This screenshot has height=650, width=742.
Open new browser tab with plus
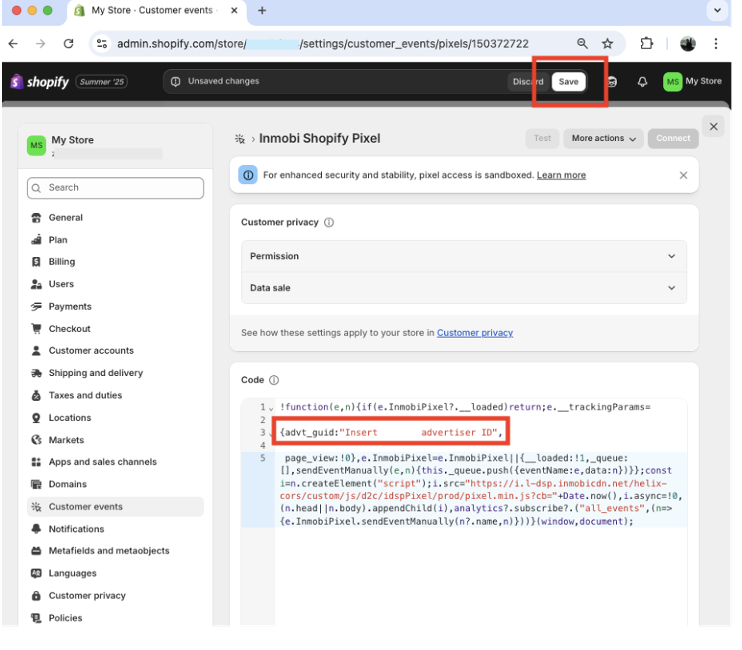tap(262, 10)
